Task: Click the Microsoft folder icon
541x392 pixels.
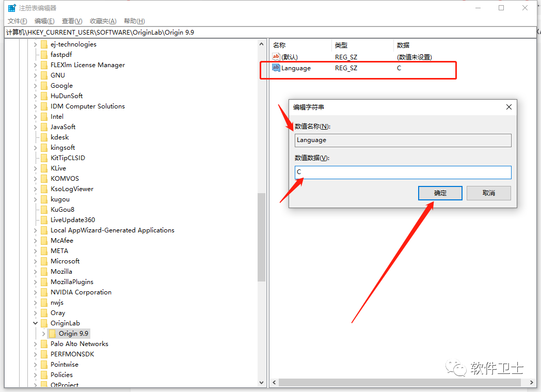Action: pos(44,261)
